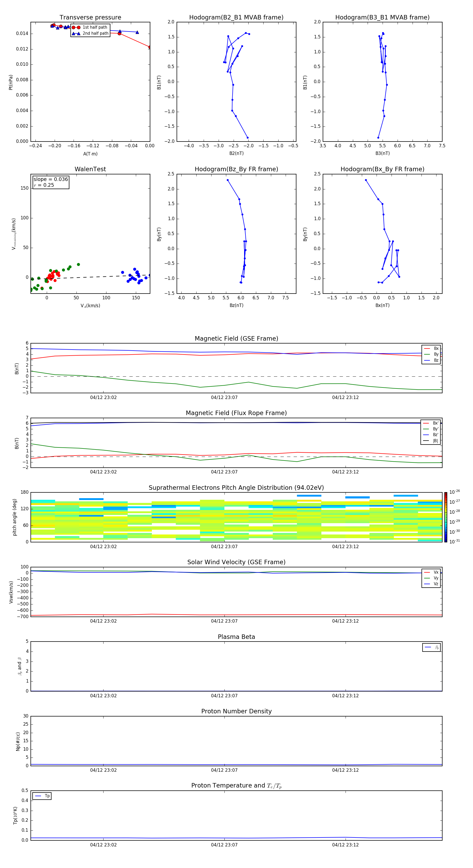
Task: Select the "Proton Temperature and Te/Tp" title
Action: point(236,786)
